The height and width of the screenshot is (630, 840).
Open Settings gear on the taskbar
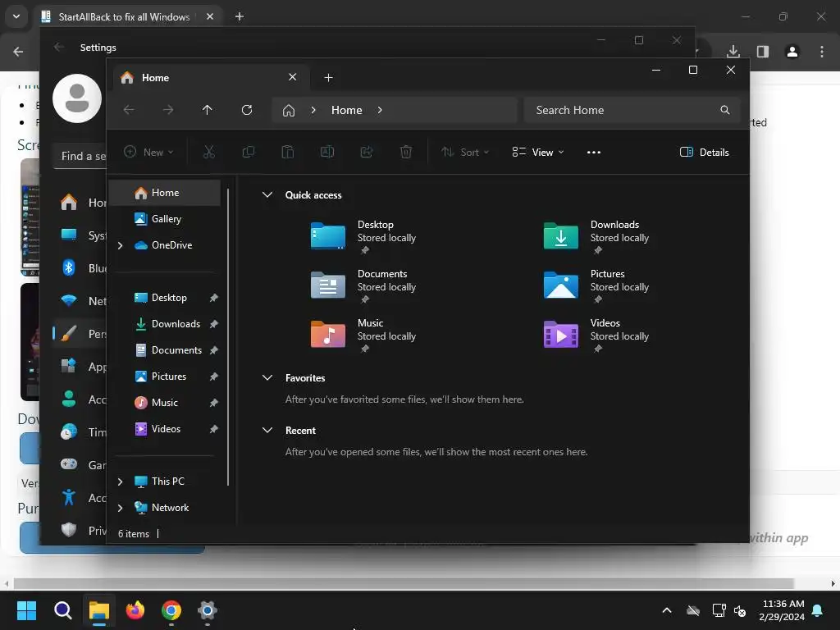click(x=208, y=610)
